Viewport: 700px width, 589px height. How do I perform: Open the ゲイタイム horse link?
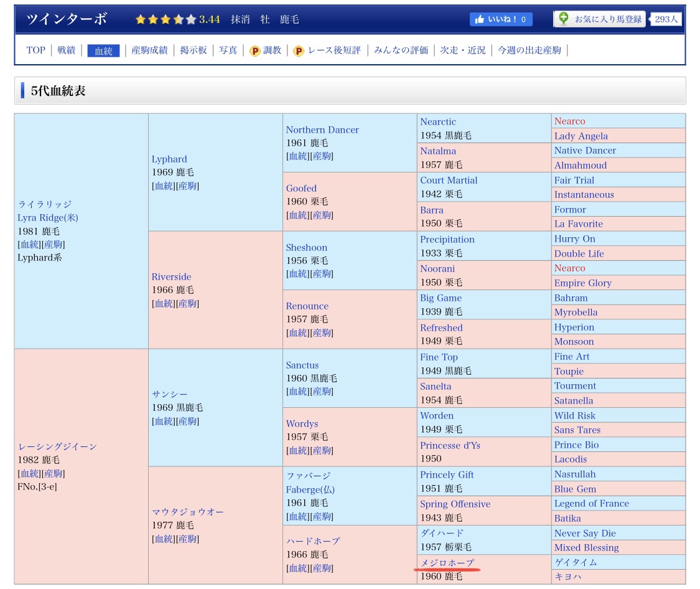(x=576, y=563)
